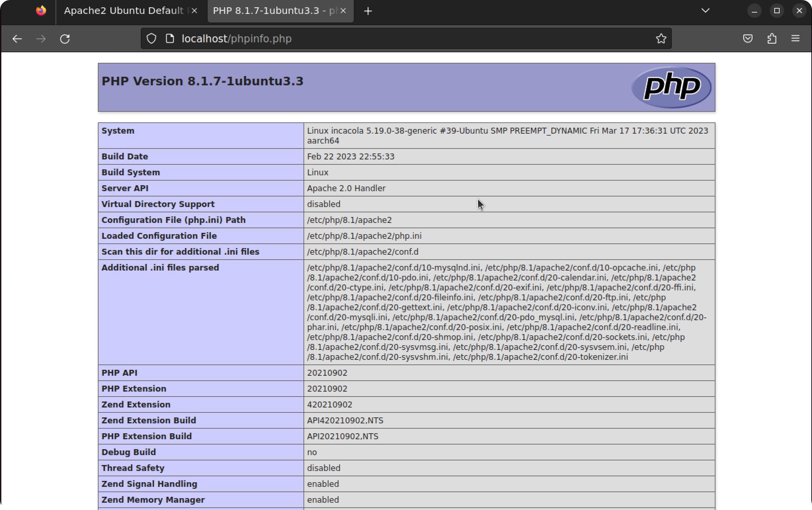
Task: Minimize the Firefox window
Action: pyautogui.click(x=754, y=11)
